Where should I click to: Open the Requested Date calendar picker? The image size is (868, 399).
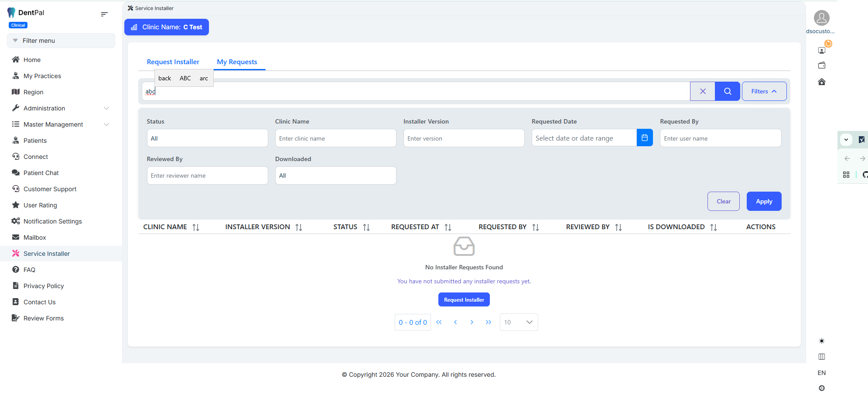pyautogui.click(x=644, y=138)
